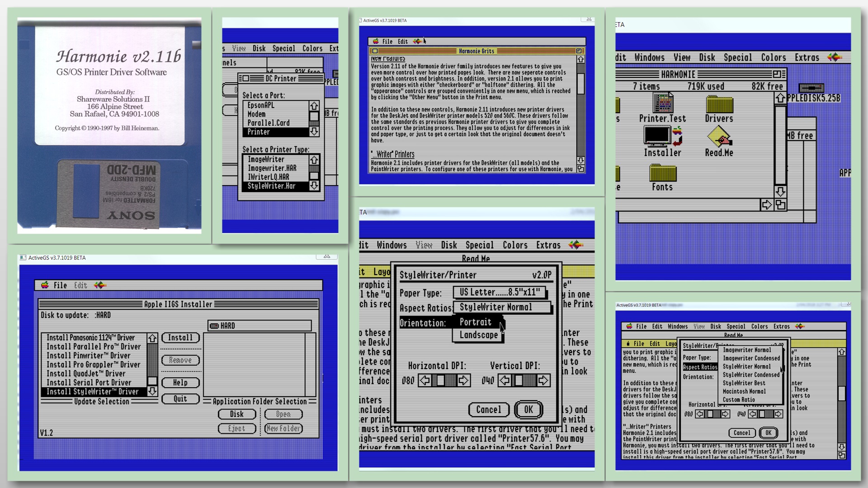Select EpsonAPL in Select a Port list
868x488 pixels.
(276, 105)
